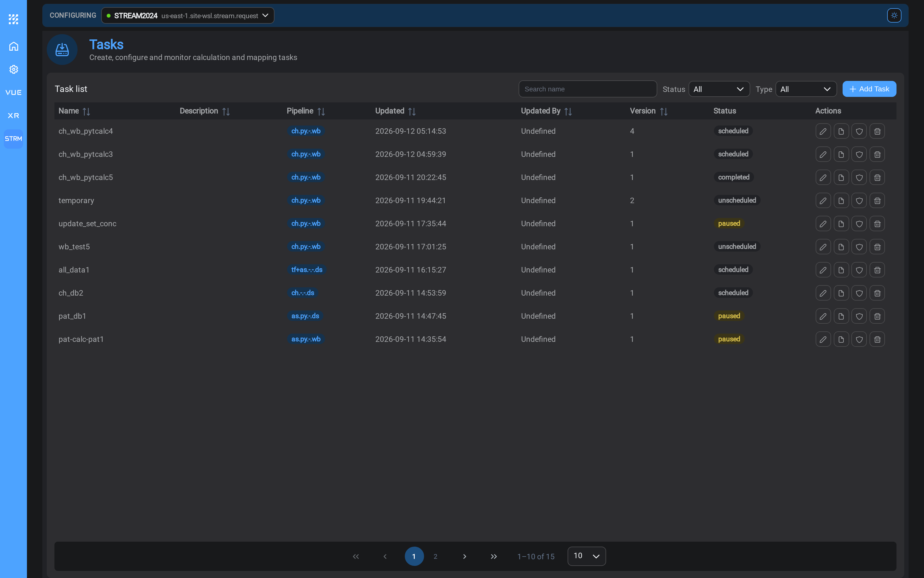Screen dimensions: 924x578
Task: Click pipeline tag ch.-.-.ds
Action: [x=302, y=293]
